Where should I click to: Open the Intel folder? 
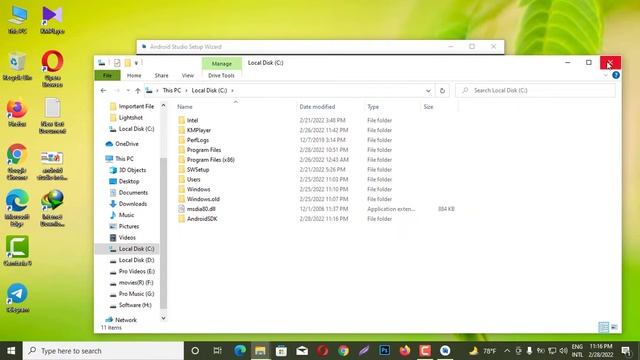pos(192,120)
